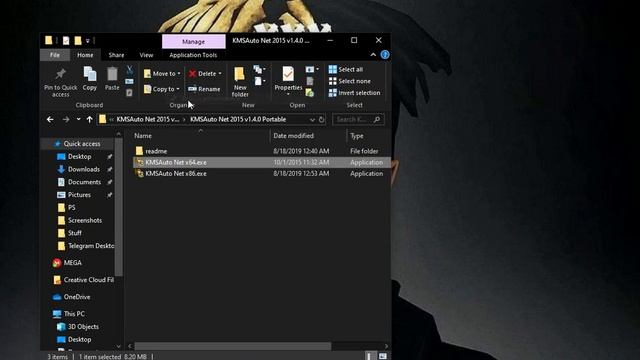The height and width of the screenshot is (360, 640).
Task: Click the search box field
Action: (x=358, y=119)
